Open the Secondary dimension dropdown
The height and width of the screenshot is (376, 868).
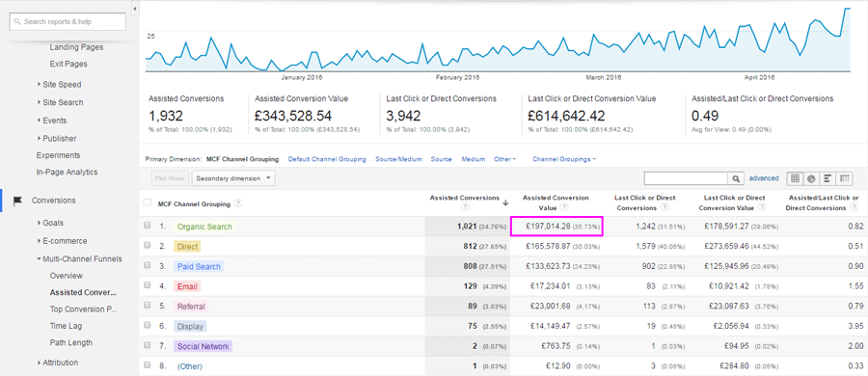pos(233,178)
